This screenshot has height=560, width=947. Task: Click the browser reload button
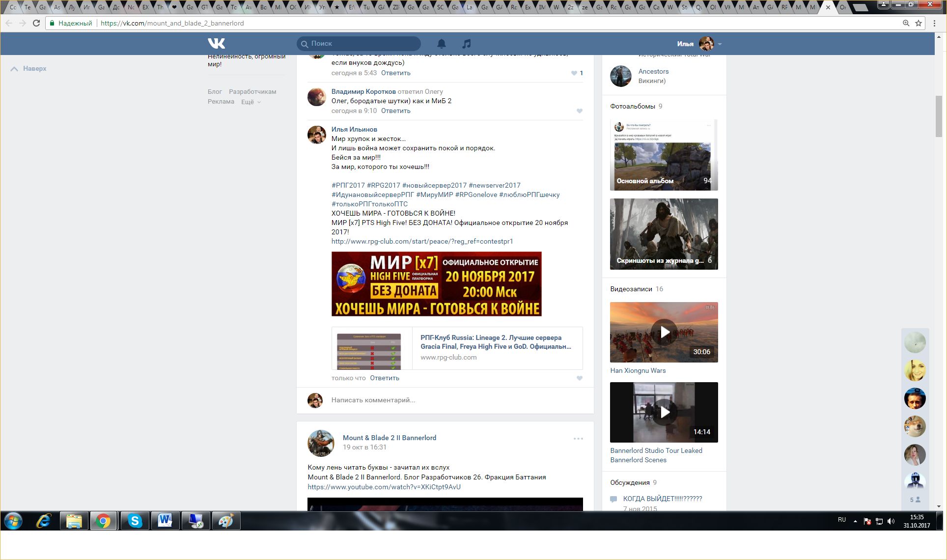(36, 23)
